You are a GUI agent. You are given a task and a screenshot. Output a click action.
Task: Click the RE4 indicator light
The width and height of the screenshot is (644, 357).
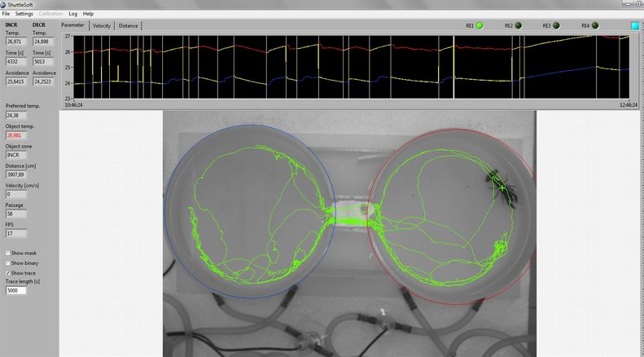pyautogui.click(x=595, y=26)
